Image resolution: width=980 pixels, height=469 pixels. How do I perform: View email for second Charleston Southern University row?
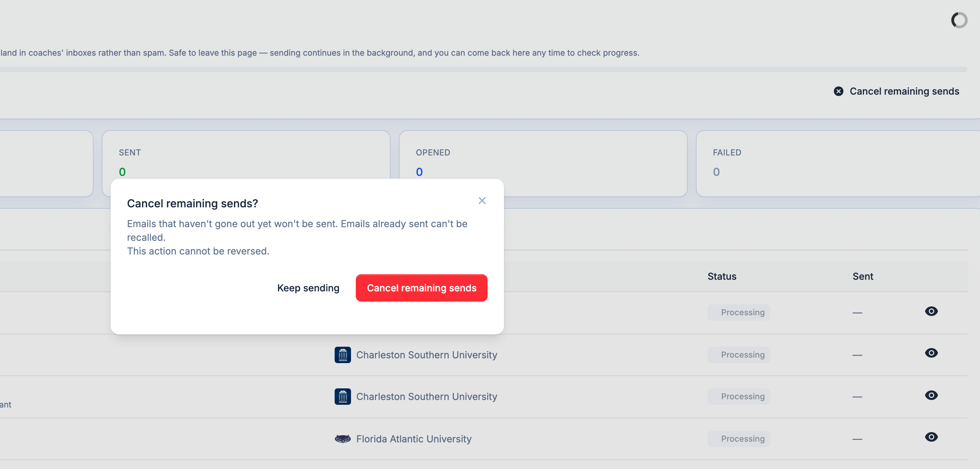(931, 396)
